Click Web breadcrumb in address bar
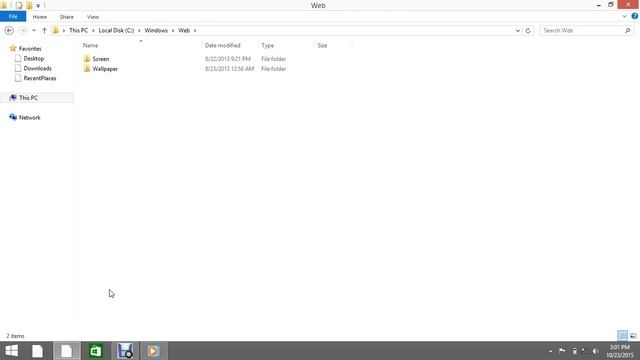Image resolution: width=640 pixels, height=360 pixels. (184, 31)
